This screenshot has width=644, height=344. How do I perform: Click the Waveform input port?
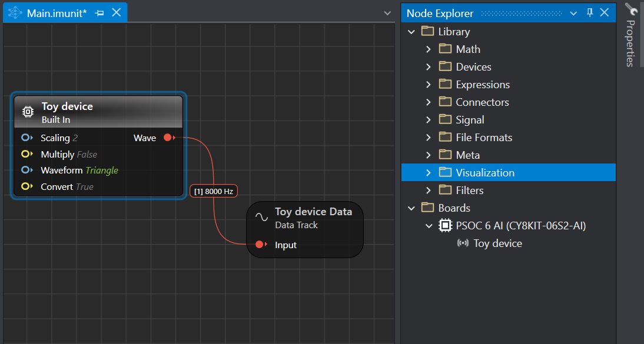26,170
